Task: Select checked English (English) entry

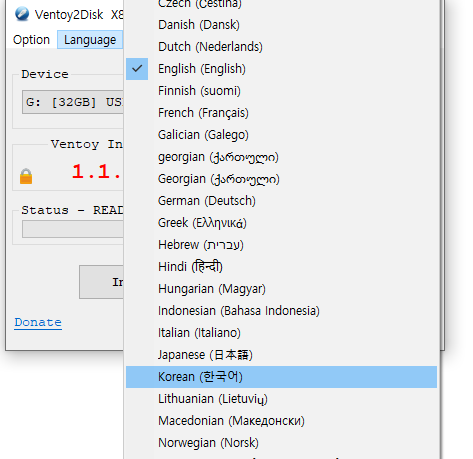Action: click(x=281, y=69)
